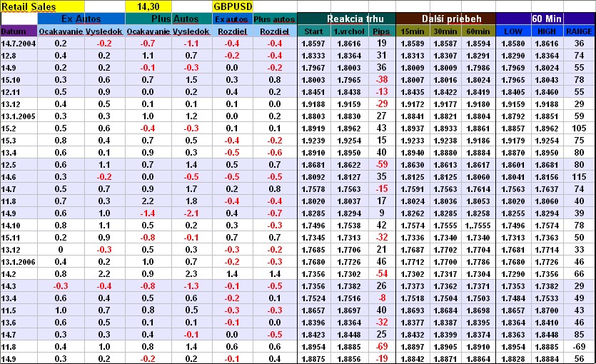The width and height of the screenshot is (596, 364).
Task: Select the Datum column header
Action: click(x=19, y=31)
